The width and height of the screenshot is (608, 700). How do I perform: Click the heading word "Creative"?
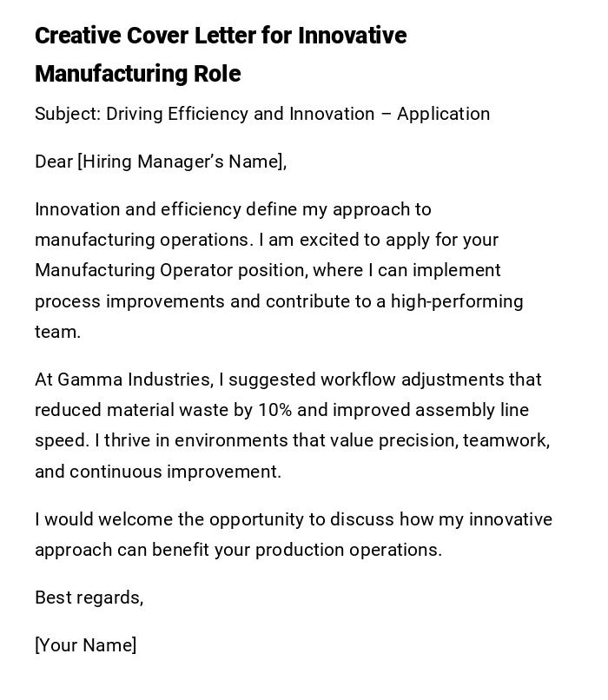click(77, 36)
